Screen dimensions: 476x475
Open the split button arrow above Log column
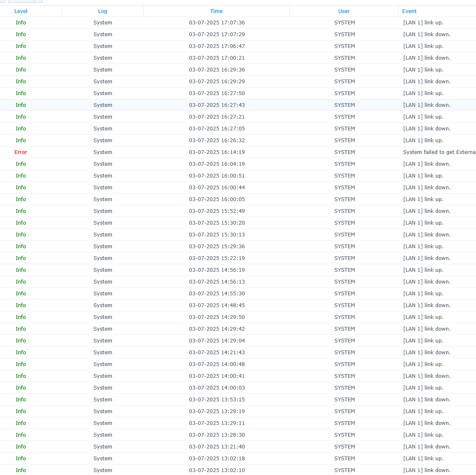coord(38,1)
